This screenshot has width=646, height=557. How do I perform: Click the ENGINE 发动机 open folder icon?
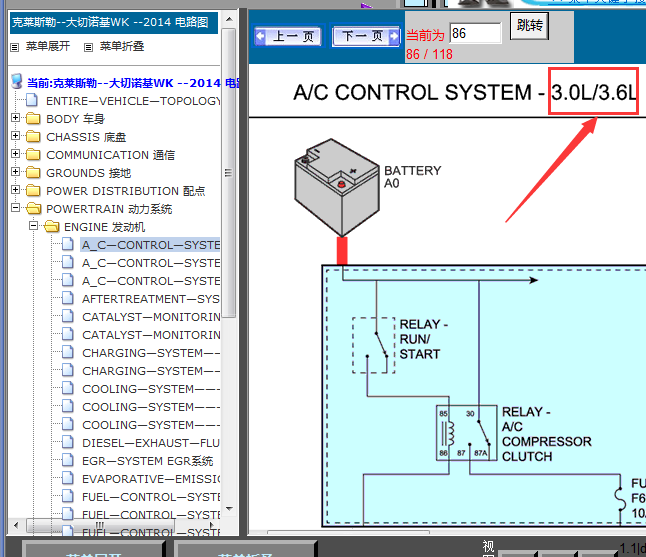51,227
